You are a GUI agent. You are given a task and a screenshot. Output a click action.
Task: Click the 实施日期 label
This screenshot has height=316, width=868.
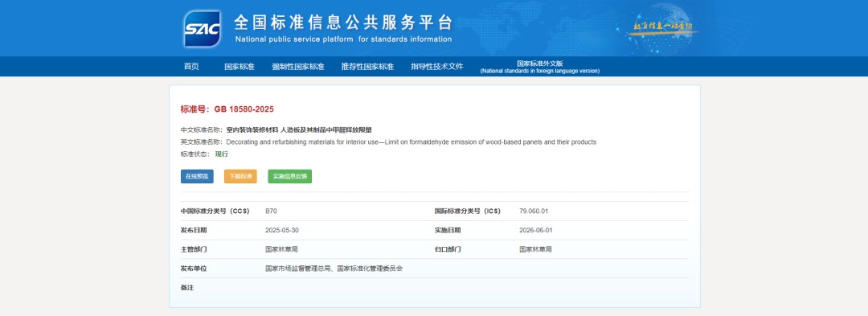coord(448,230)
